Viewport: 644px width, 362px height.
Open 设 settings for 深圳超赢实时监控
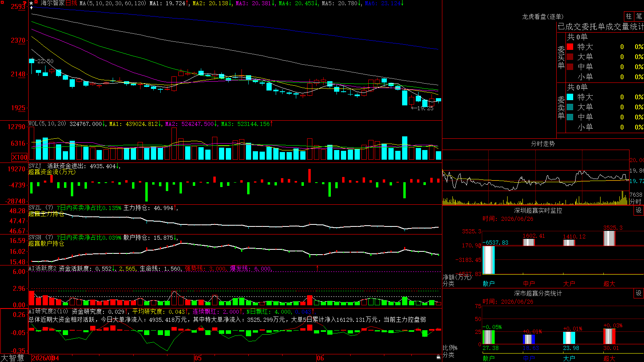point(639,210)
